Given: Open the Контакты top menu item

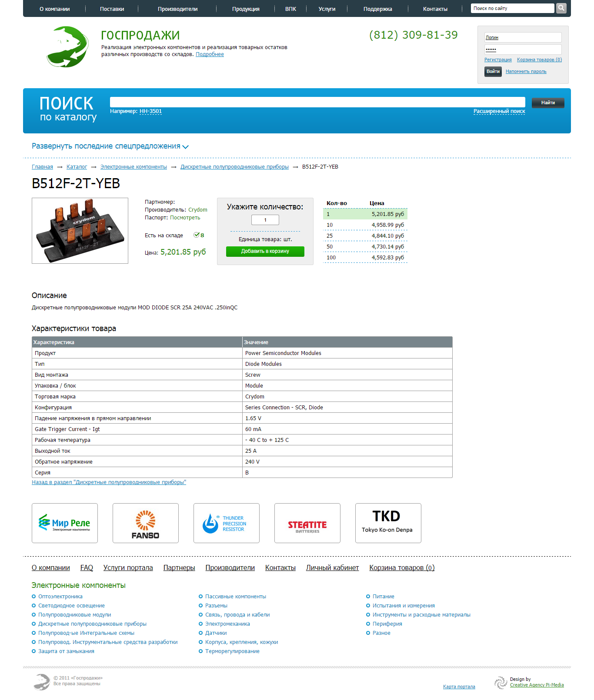Looking at the screenshot, I should click(435, 9).
